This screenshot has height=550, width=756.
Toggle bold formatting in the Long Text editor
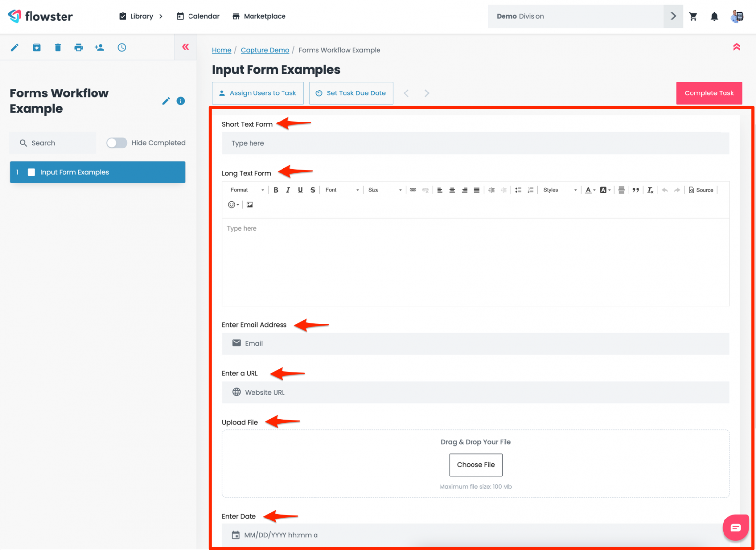point(276,190)
